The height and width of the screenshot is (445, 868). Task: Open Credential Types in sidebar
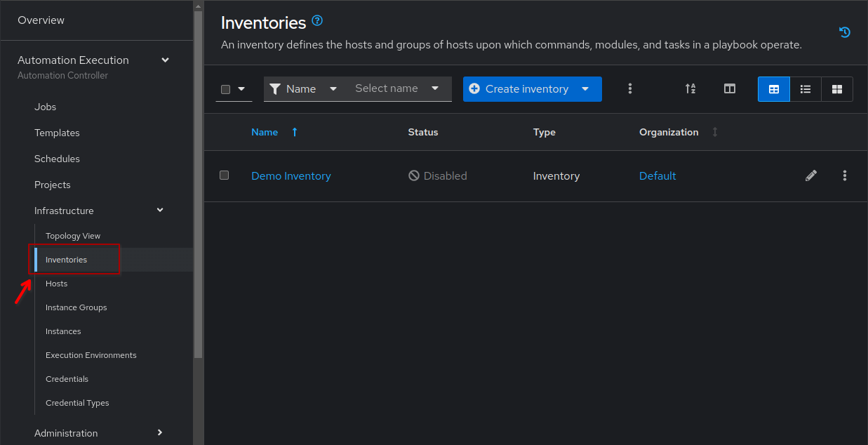(x=77, y=403)
